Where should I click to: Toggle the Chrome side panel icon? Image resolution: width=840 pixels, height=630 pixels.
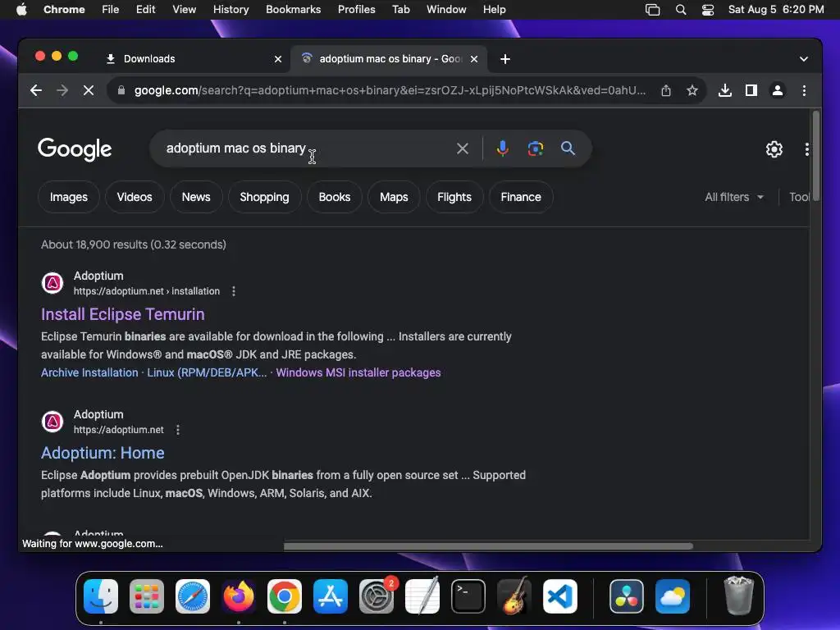751,90
